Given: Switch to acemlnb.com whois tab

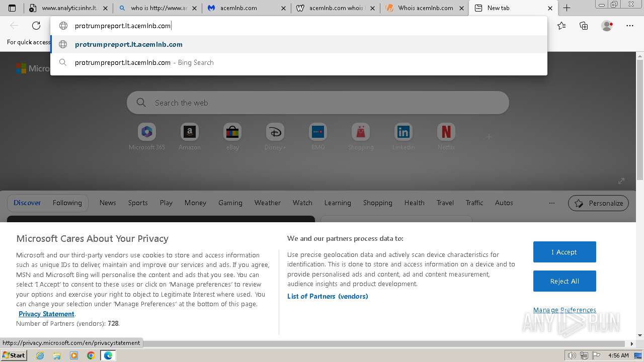Looking at the screenshot, I should coord(335,8).
